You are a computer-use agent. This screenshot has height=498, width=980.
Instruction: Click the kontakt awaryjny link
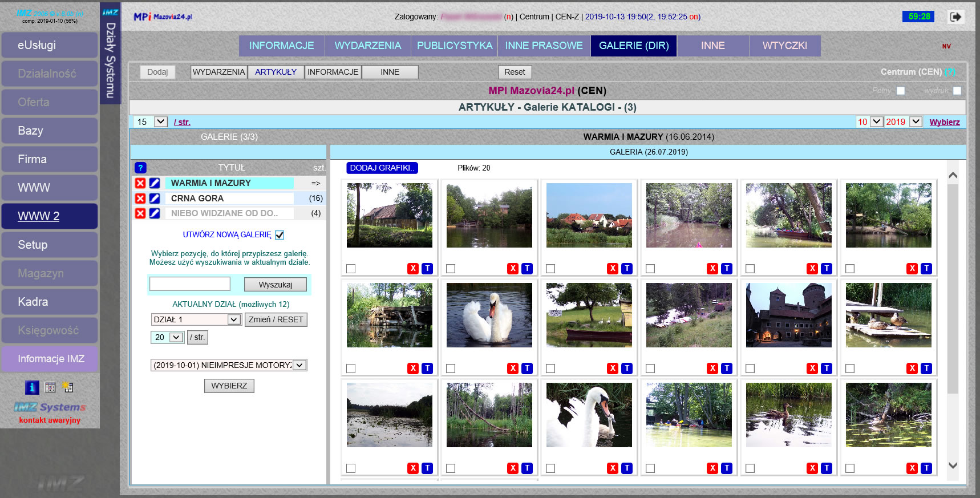point(50,420)
